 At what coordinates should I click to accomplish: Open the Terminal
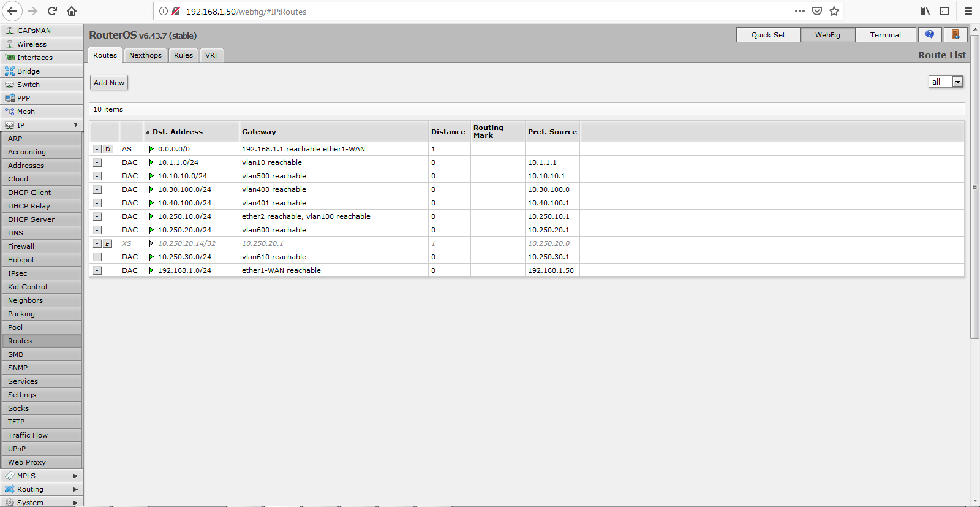886,35
